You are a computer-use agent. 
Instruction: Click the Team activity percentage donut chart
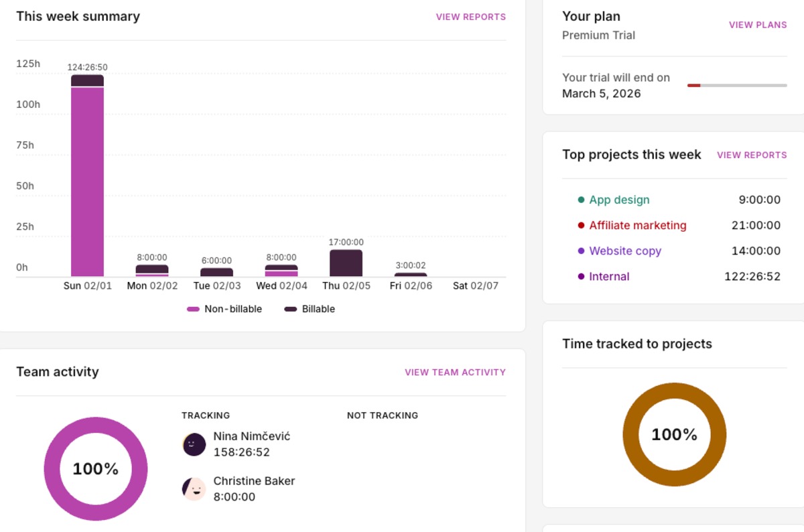tap(96, 468)
